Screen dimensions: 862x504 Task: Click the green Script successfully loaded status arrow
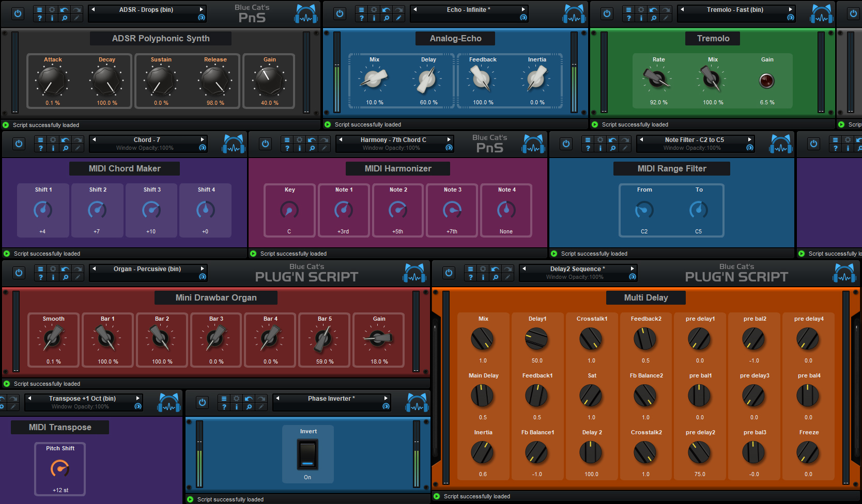point(6,124)
